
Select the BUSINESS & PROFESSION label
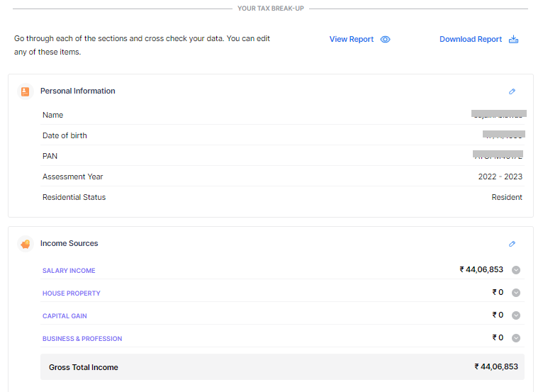click(x=82, y=339)
